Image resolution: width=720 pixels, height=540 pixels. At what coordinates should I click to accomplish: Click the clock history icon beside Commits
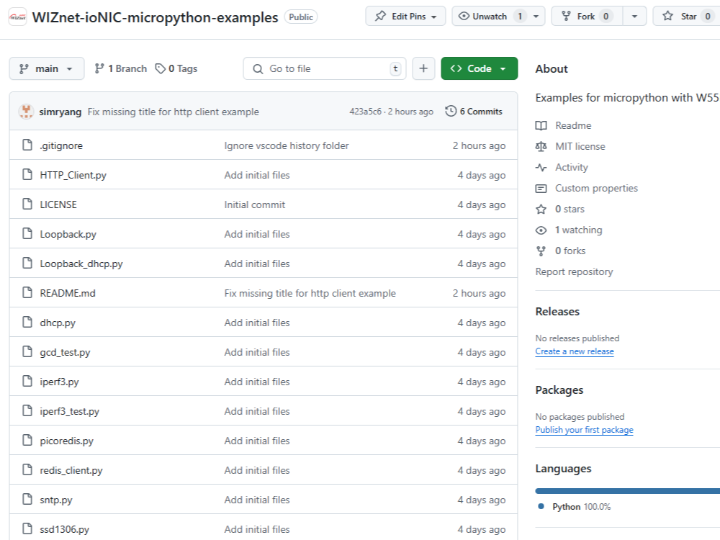(451, 111)
